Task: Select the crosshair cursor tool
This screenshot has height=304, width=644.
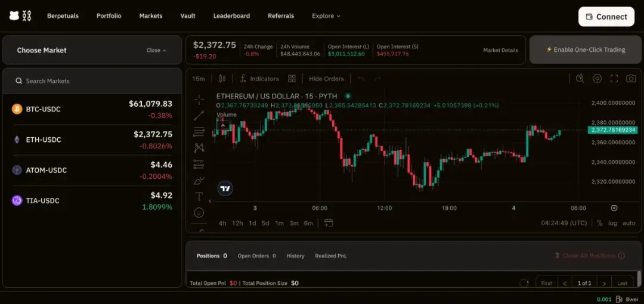Action: click(199, 100)
